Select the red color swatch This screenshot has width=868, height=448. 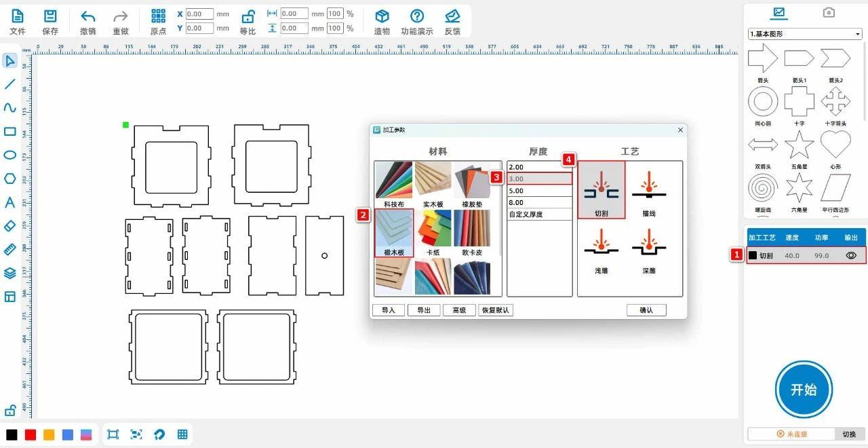pyautogui.click(x=30, y=434)
